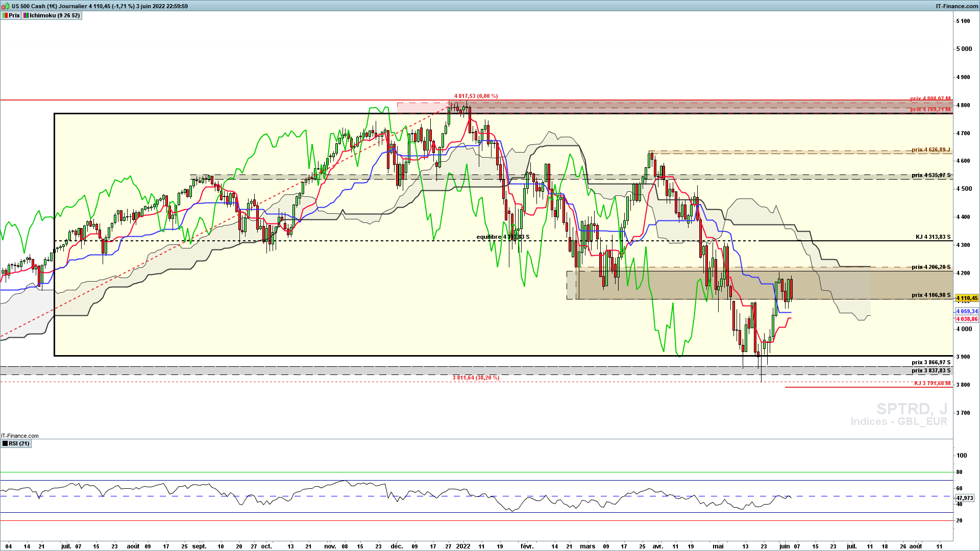Click the RSI value tag 47,973
Screen dimensions: 980x551
965,498
